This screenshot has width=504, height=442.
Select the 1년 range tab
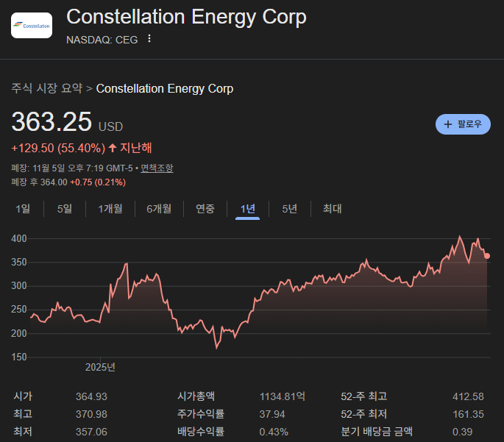(248, 209)
